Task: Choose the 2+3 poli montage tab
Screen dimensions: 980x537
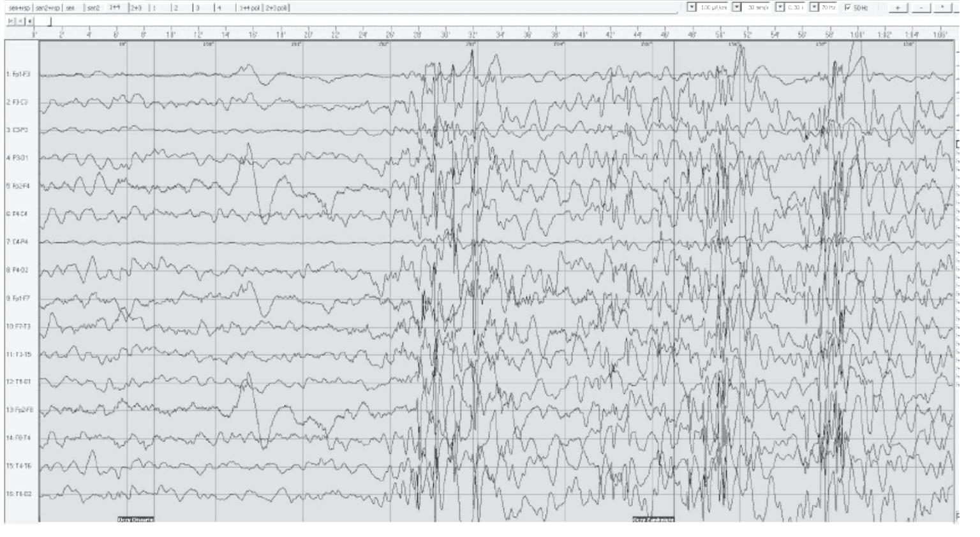Action: (x=277, y=8)
